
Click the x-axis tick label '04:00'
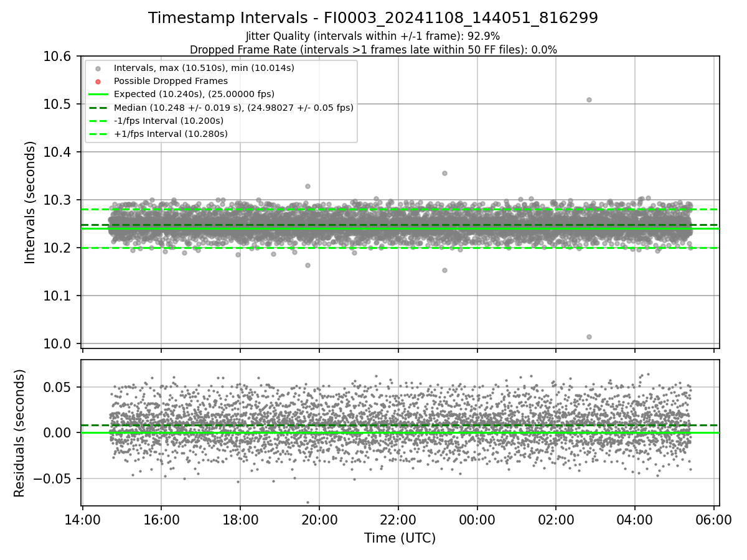635,518
